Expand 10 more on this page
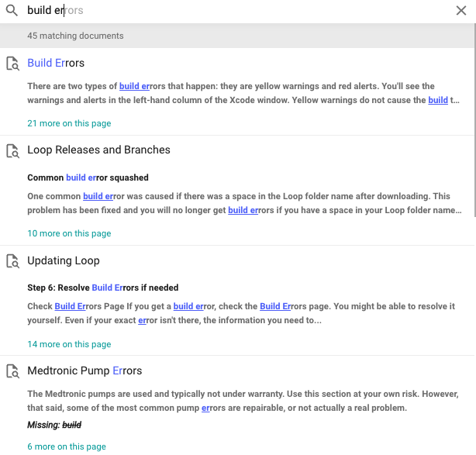This screenshot has height=455, width=476. (x=69, y=233)
